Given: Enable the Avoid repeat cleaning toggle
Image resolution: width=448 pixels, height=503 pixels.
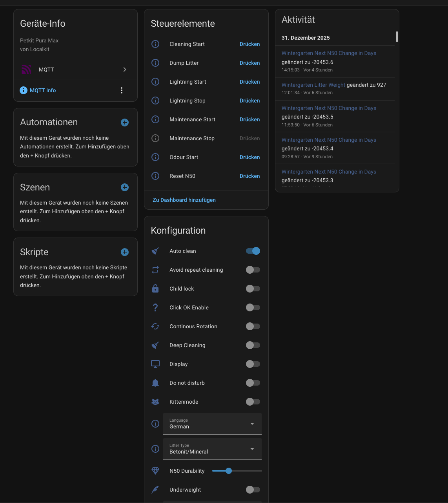Looking at the screenshot, I should pos(253,270).
